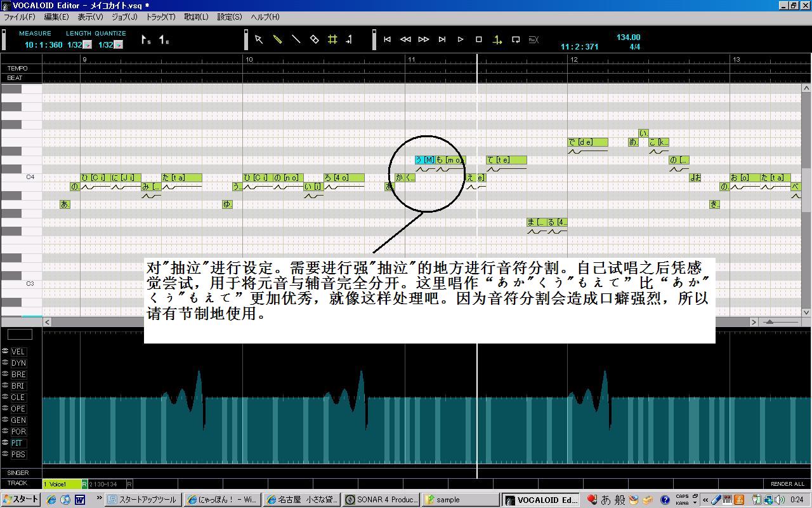Open the 歌詞(L) menu
Image resolution: width=812 pixels, height=508 pixels.
(x=196, y=17)
